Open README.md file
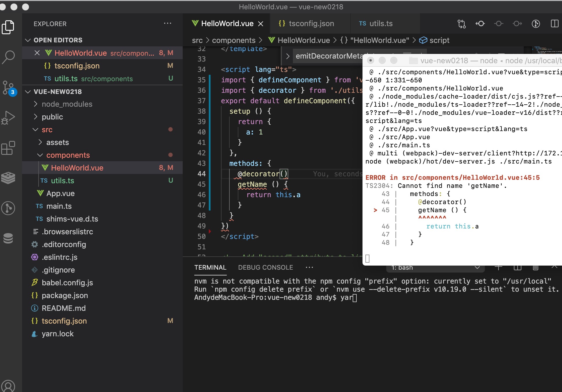 pyautogui.click(x=102, y=308)
